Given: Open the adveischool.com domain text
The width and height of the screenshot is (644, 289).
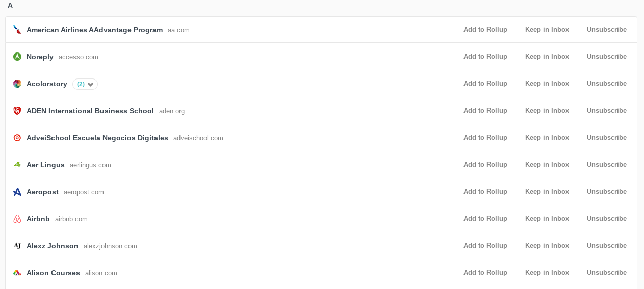Looking at the screenshot, I should pyautogui.click(x=198, y=138).
